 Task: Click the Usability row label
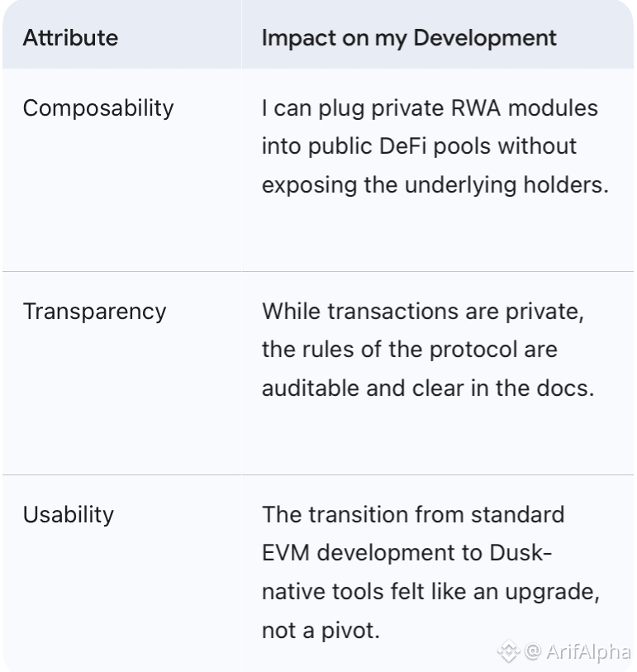(68, 514)
